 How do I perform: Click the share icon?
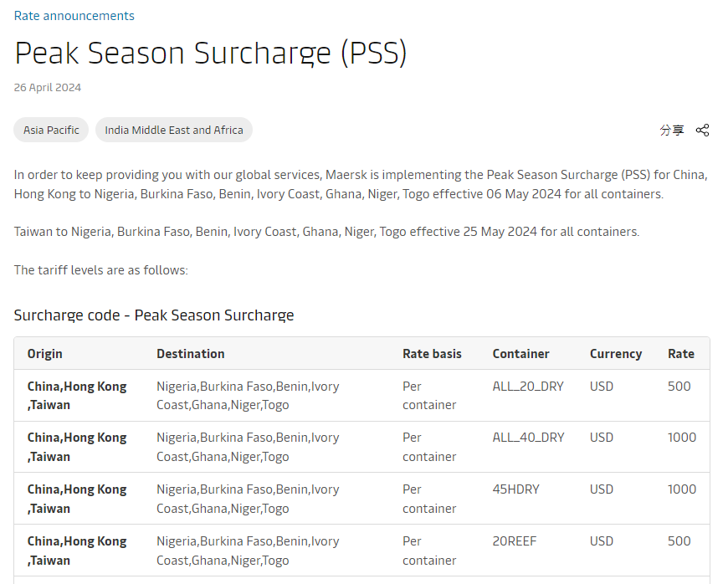702,130
